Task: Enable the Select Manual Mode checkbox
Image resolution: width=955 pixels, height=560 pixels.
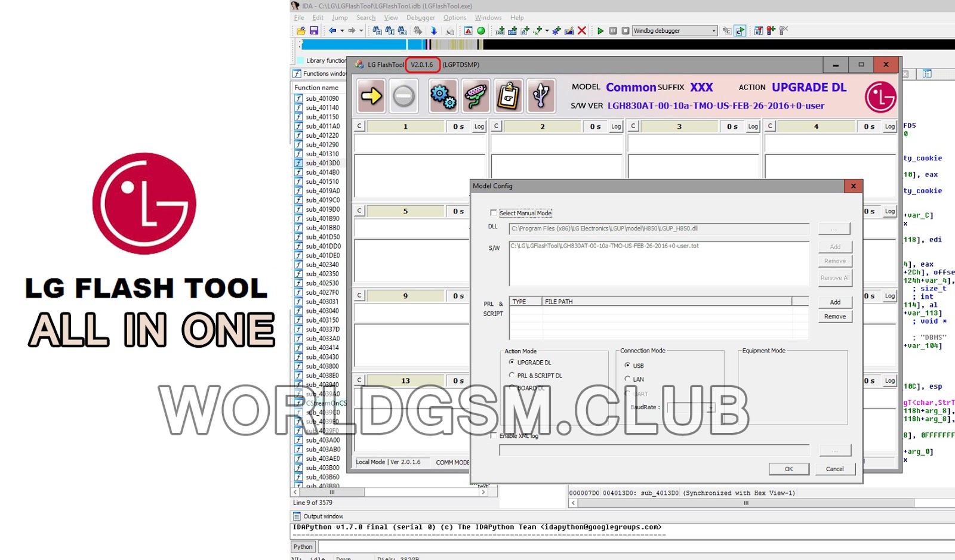Action: pos(493,213)
